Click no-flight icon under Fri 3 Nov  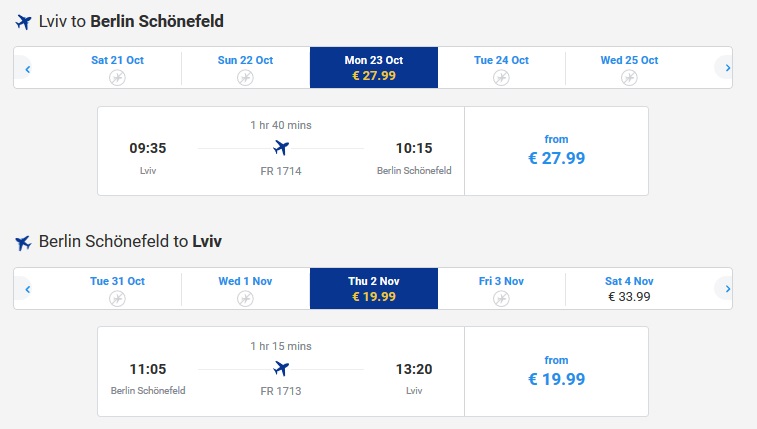(501, 298)
